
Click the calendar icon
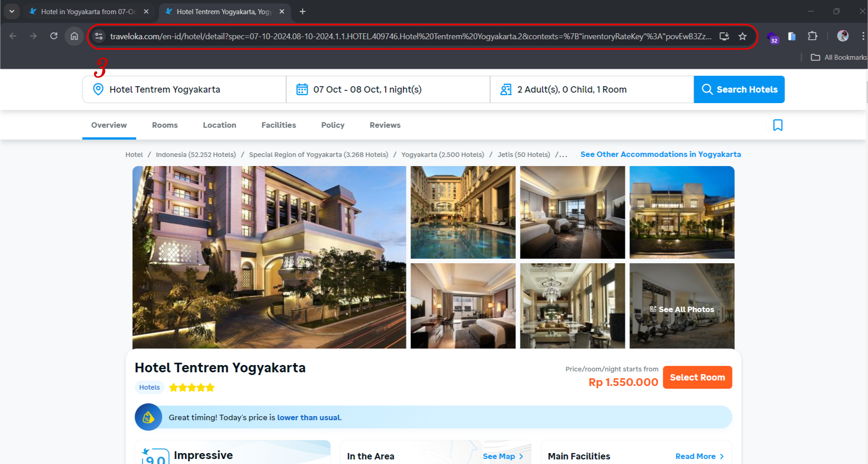coord(302,89)
